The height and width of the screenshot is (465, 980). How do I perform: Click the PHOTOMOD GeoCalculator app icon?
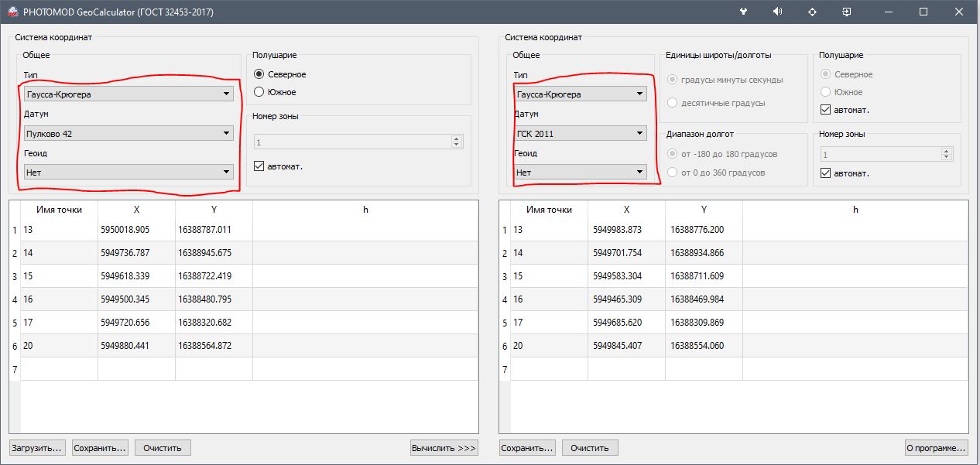[12, 12]
